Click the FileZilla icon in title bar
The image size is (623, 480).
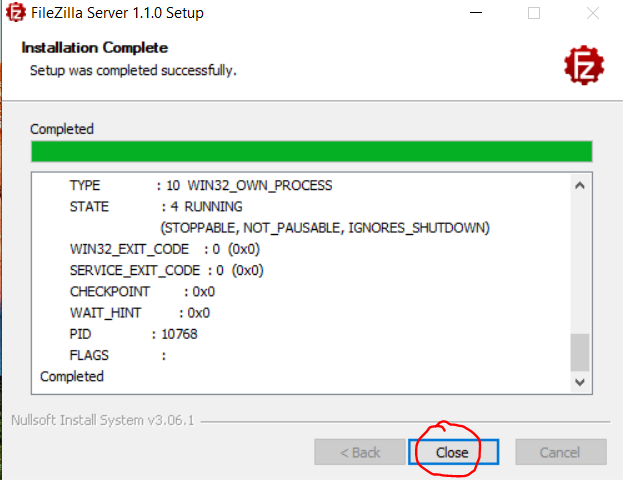pos(15,12)
